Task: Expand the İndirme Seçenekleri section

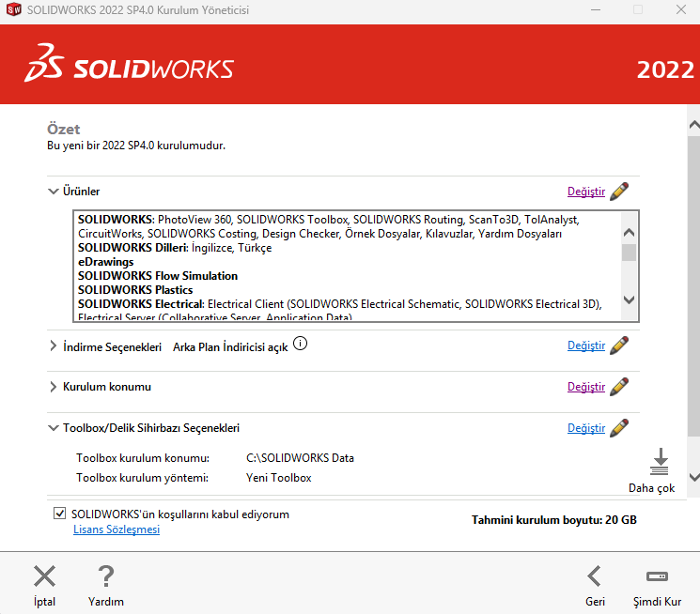Action: [x=54, y=345]
